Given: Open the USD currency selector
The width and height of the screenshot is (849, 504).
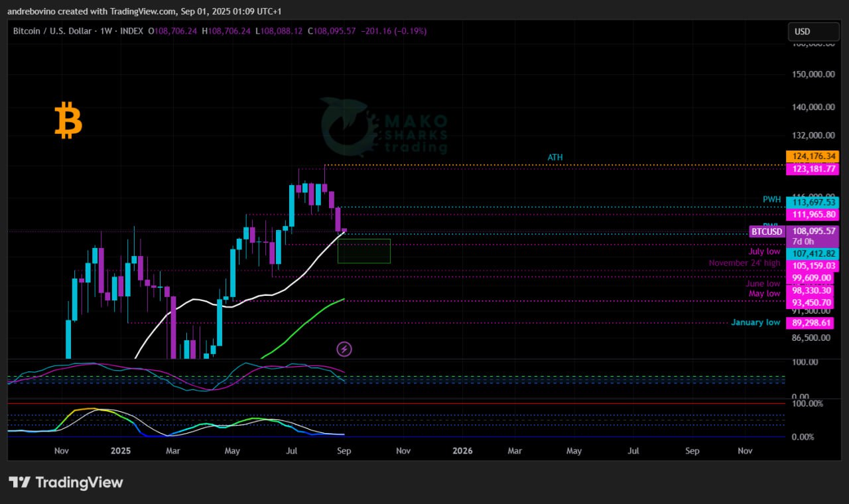Looking at the screenshot, I should [x=813, y=31].
